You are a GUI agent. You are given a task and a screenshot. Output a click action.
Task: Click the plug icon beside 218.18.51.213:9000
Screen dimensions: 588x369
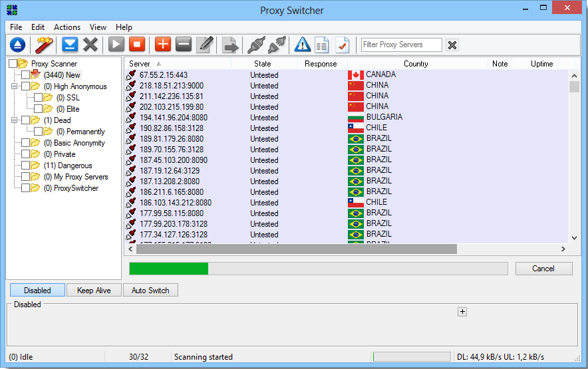point(131,86)
